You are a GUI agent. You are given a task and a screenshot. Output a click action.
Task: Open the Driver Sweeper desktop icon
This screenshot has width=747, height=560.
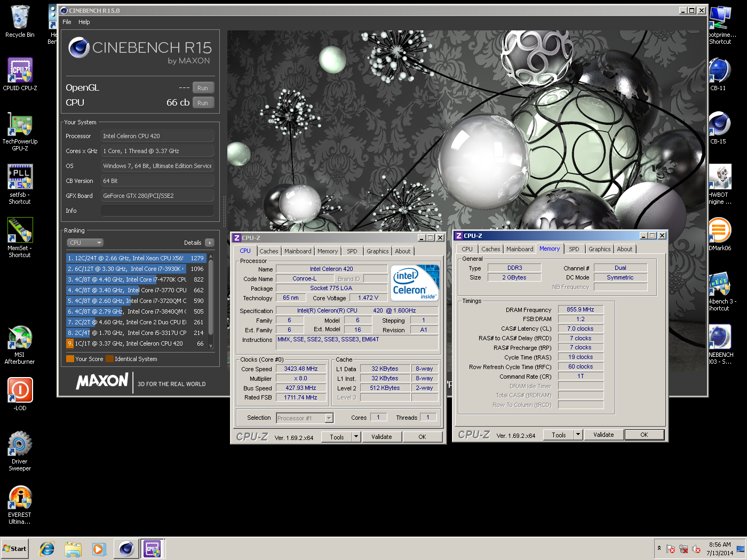[20, 451]
